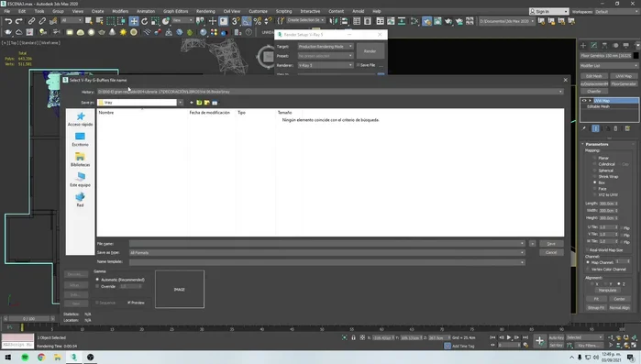The height and width of the screenshot is (364, 641).
Task: Click the Render button in Render Setup
Action: tap(370, 51)
